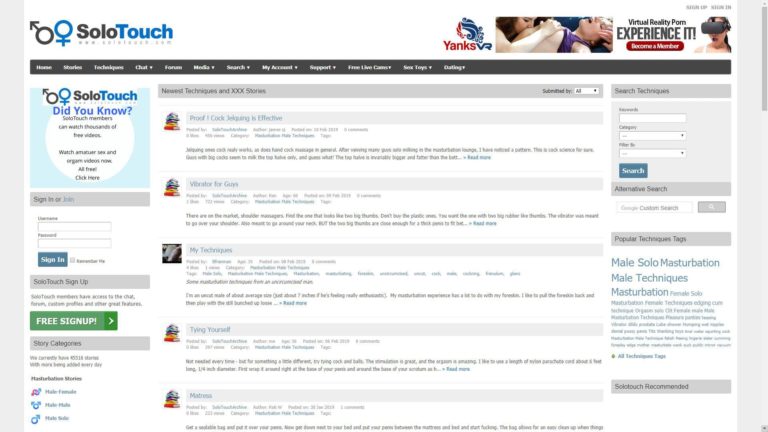Open the Submitted by dropdown
This screenshot has width=768, height=432.
(586, 91)
